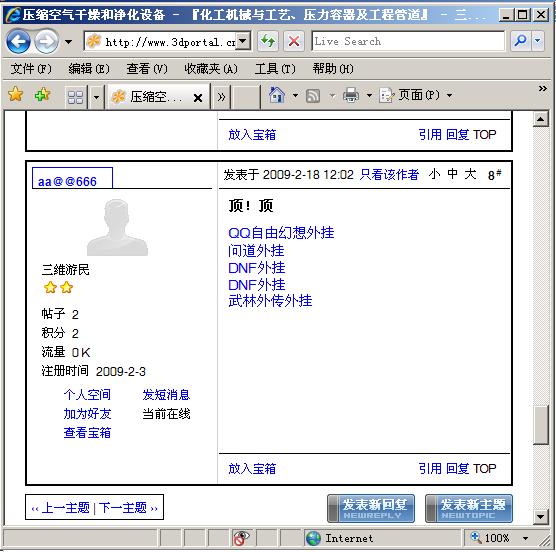Viewport: 556px width, 552px height.
Task: Open the Print options dropdown arrow
Action: click(369, 95)
